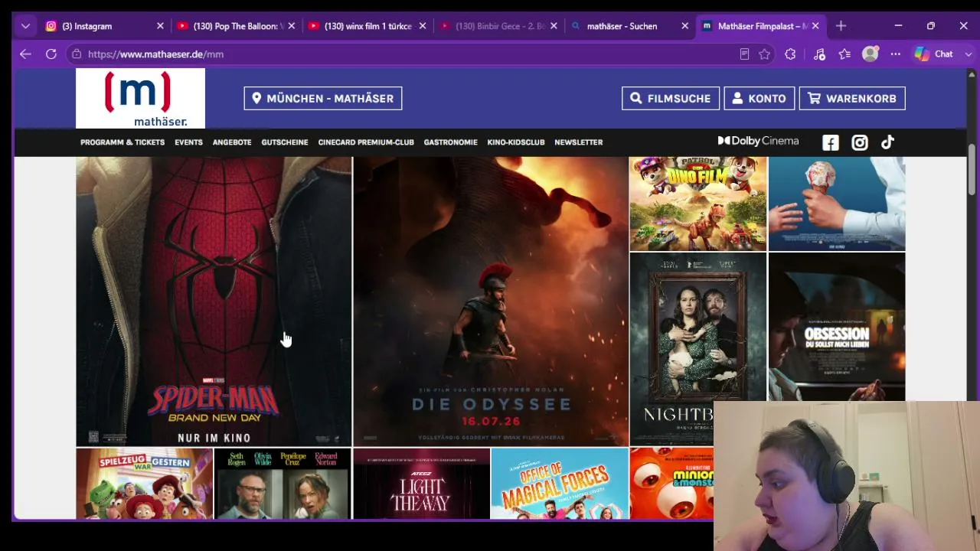Open the Copilot Chat button

(934, 54)
